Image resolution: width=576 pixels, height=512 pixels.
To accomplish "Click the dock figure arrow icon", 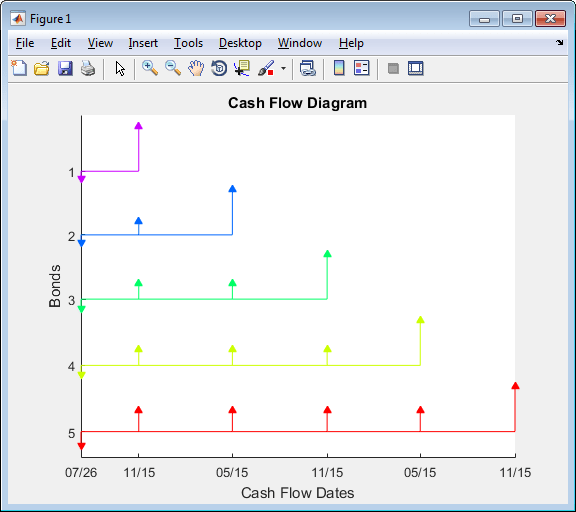I will [559, 43].
